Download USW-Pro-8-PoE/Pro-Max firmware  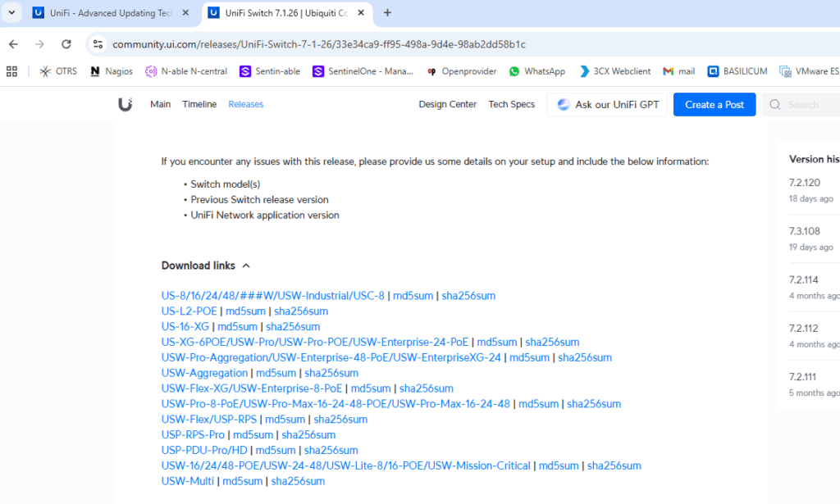336,404
